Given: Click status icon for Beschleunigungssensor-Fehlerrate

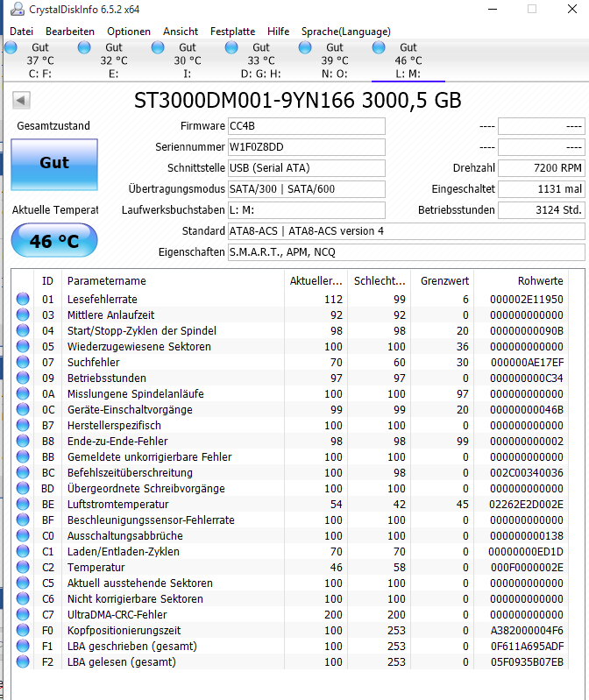Looking at the screenshot, I should pos(23,520).
